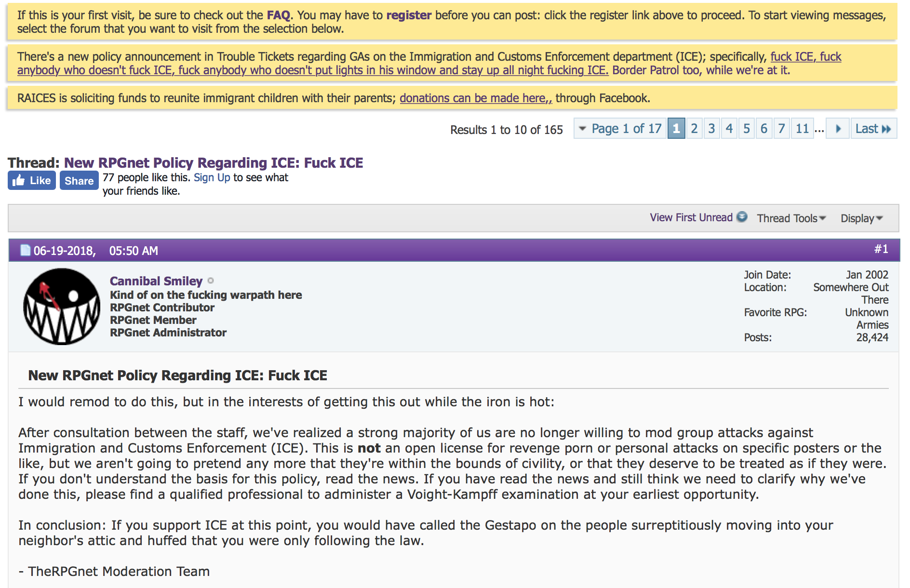
Task: Click the RPGnet Administrator title text
Action: (x=168, y=333)
